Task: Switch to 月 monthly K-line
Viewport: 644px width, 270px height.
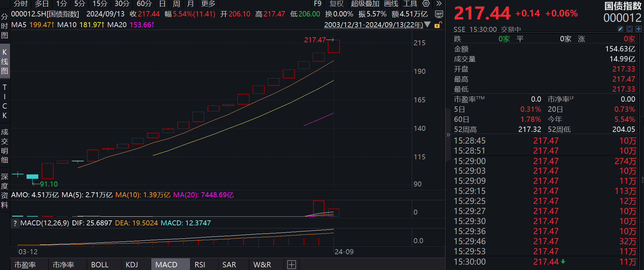Action: tap(190, 4)
